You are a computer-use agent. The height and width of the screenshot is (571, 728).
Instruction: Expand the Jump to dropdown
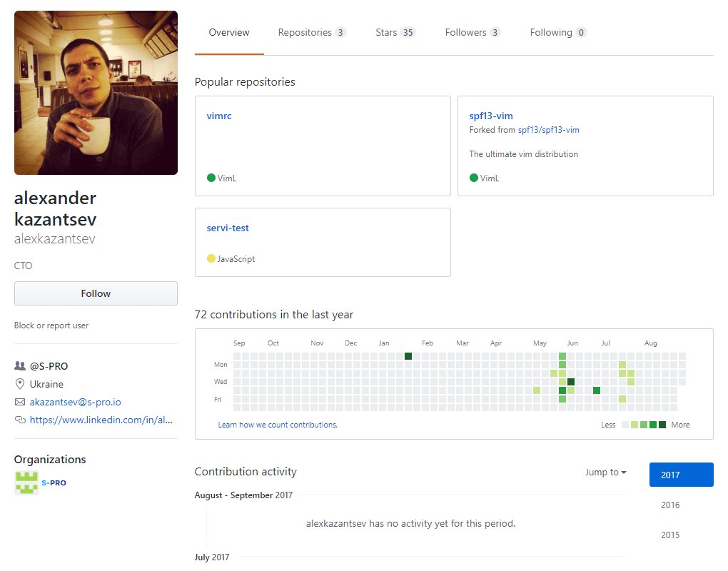605,473
